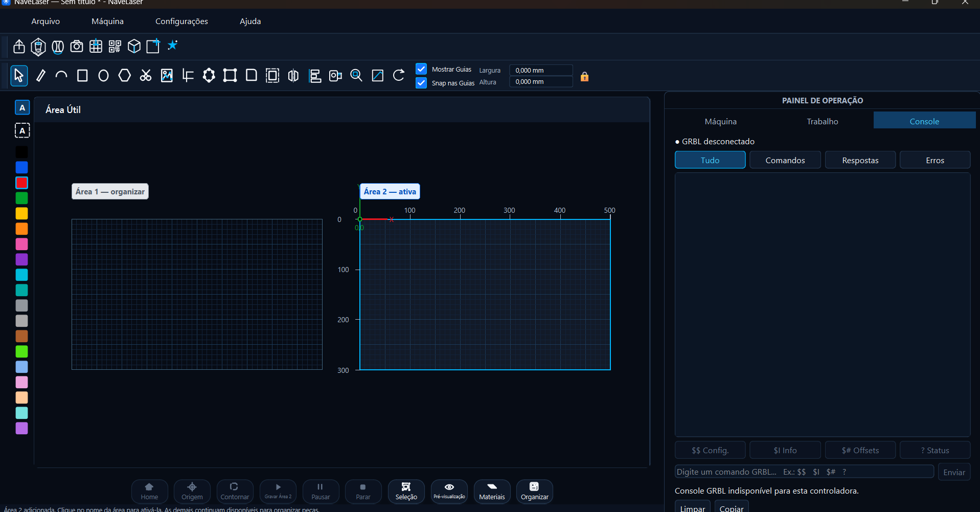The height and width of the screenshot is (512, 980).
Task: Click the 3D cube icon
Action: 134,47
